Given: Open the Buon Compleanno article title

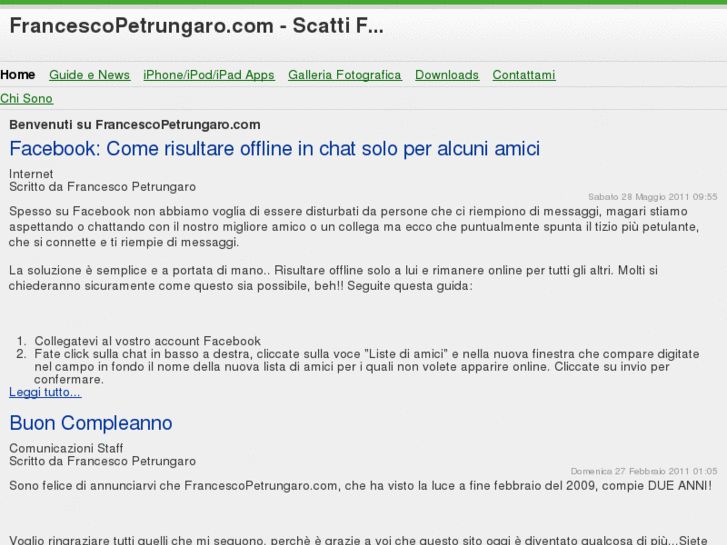Looking at the screenshot, I should (91, 423).
